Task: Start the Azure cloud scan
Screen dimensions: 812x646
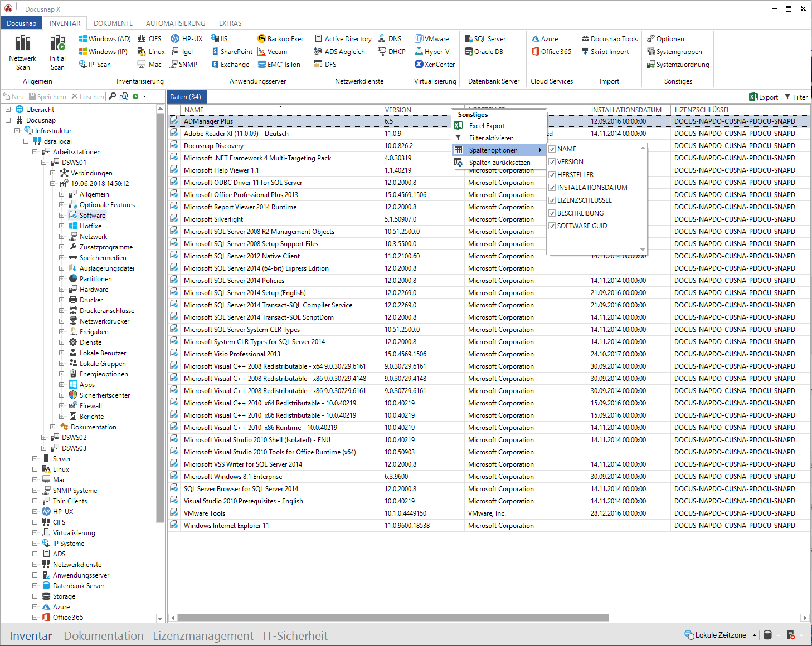Action: (x=544, y=39)
